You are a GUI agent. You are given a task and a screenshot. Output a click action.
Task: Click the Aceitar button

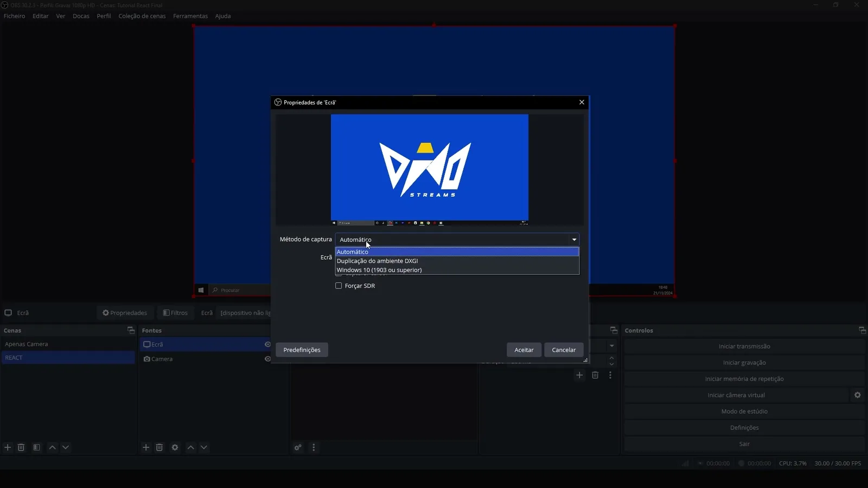(x=524, y=350)
